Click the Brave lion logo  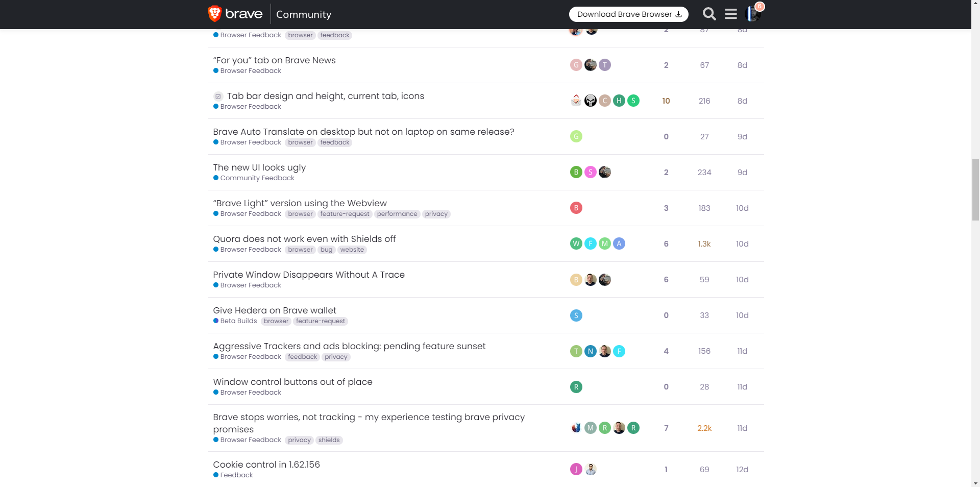215,14
